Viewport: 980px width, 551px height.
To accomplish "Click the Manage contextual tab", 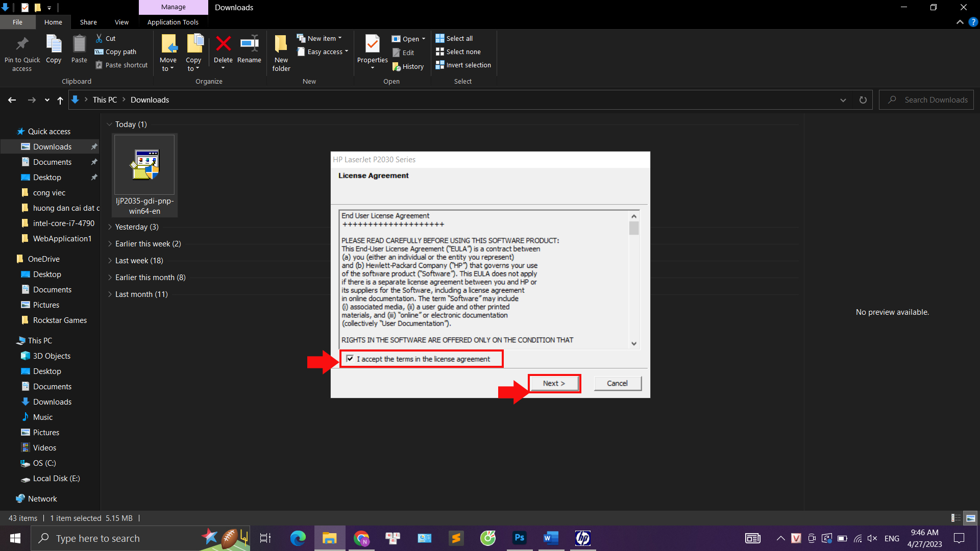I will pos(174,7).
